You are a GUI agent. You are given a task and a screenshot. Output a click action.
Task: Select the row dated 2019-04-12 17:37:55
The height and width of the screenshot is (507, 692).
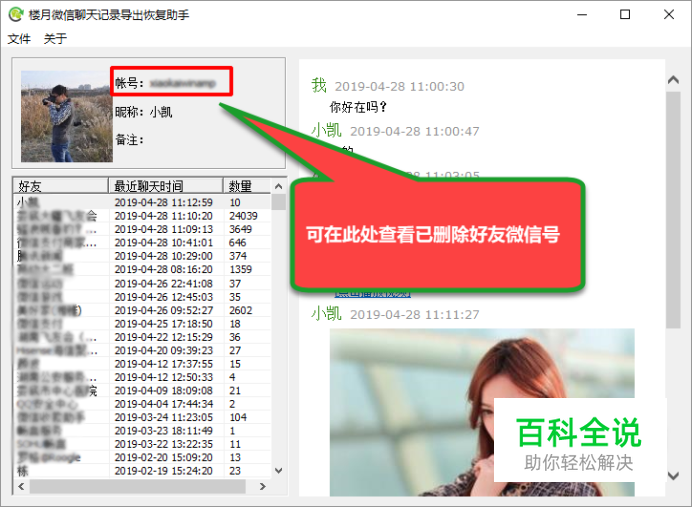(x=142, y=364)
